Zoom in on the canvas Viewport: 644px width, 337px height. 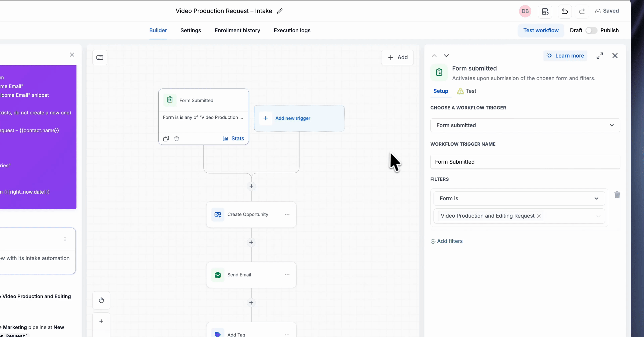pyautogui.click(x=101, y=321)
